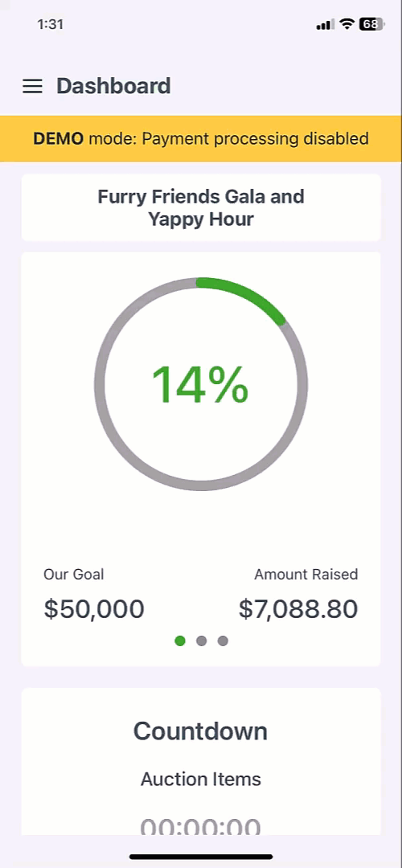Tap the Auction Items countdown label
Image resolution: width=402 pixels, height=868 pixels.
(x=200, y=779)
